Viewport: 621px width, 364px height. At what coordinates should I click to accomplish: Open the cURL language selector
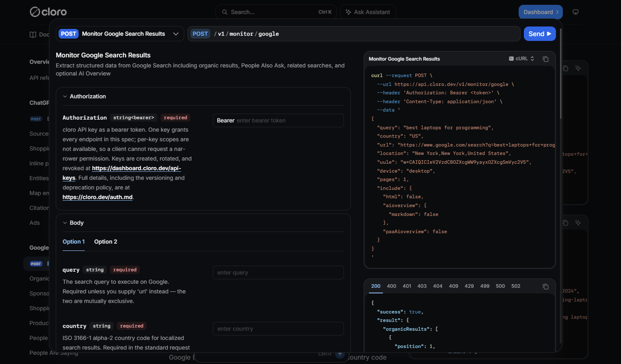pos(521,59)
